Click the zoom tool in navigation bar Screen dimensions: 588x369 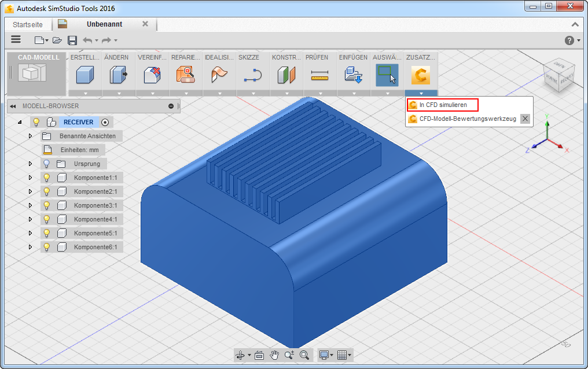pyautogui.click(x=289, y=355)
